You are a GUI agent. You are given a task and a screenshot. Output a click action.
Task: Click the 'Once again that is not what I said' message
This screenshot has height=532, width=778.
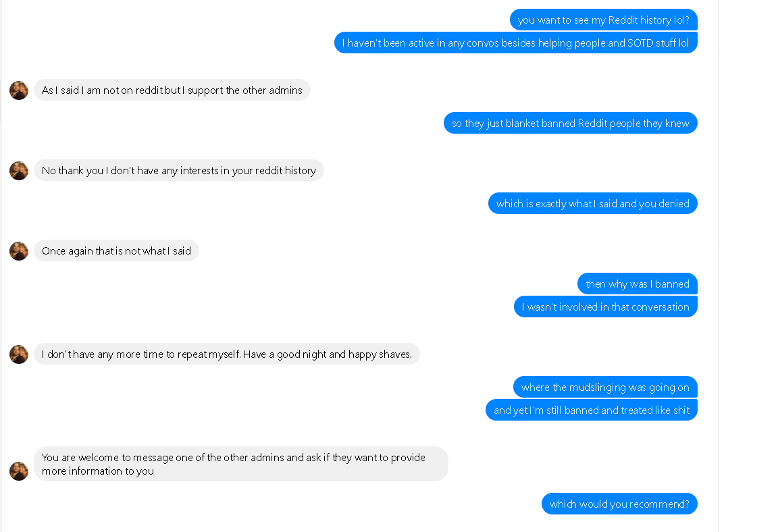click(x=117, y=251)
